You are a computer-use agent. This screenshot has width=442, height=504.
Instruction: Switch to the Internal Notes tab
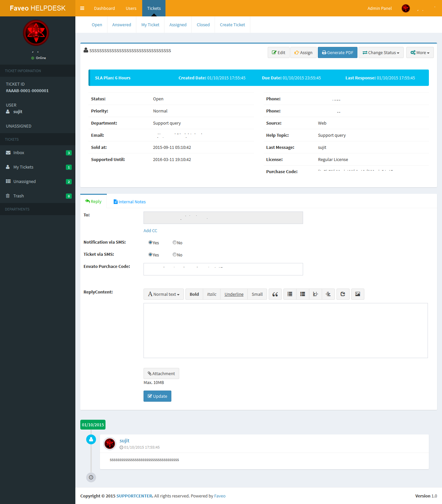[129, 202]
